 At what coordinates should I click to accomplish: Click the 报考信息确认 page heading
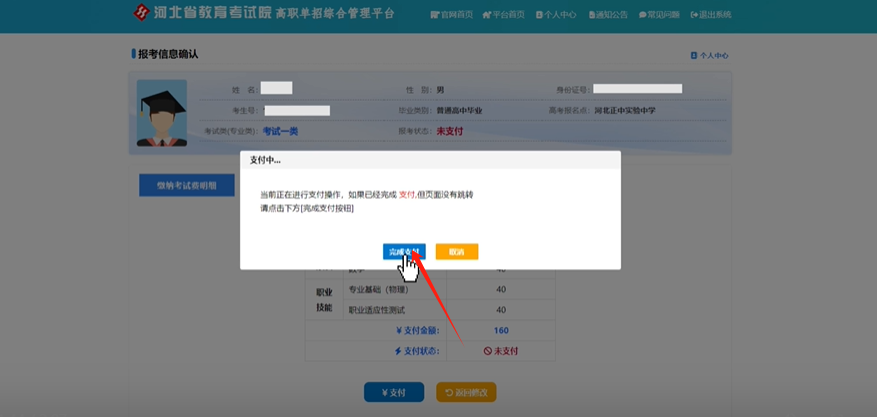168,54
